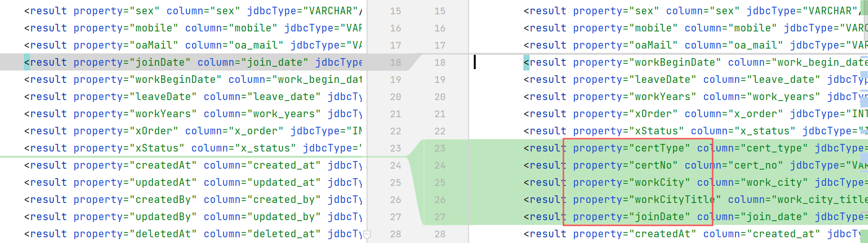Screen dimensions: 868x243
Task: Click the right pane createdAt line
Action: click(667, 234)
